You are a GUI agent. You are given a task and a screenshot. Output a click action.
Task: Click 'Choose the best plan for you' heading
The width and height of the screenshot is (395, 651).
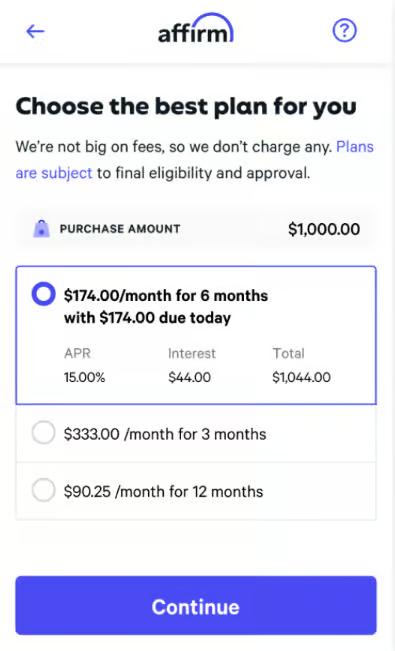click(x=186, y=107)
